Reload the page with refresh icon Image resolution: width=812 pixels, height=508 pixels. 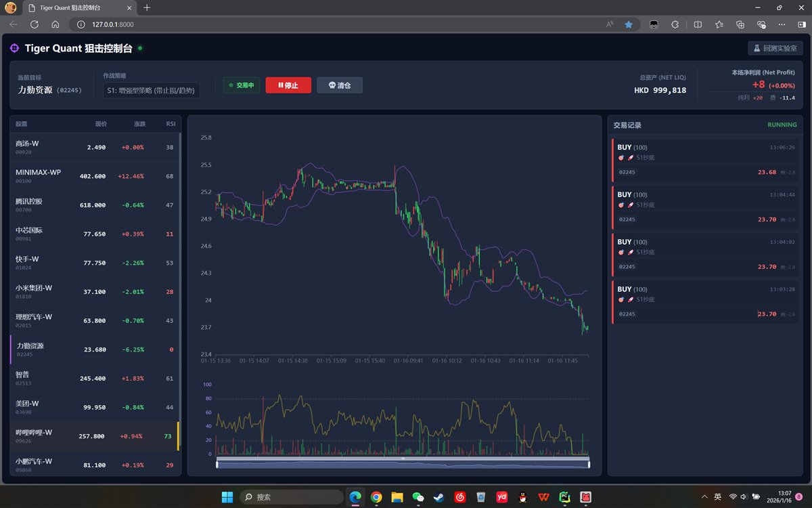(x=35, y=24)
